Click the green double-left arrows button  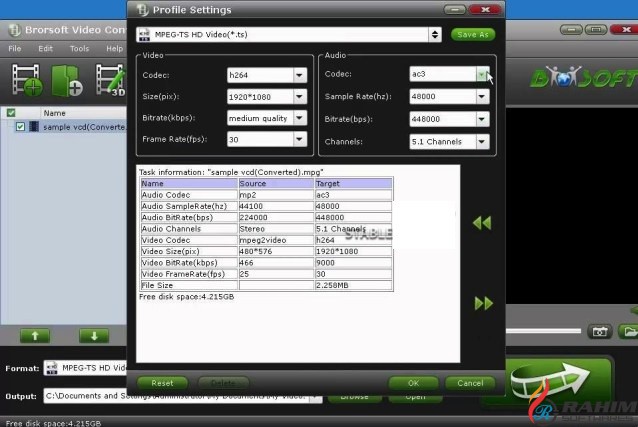[482, 223]
